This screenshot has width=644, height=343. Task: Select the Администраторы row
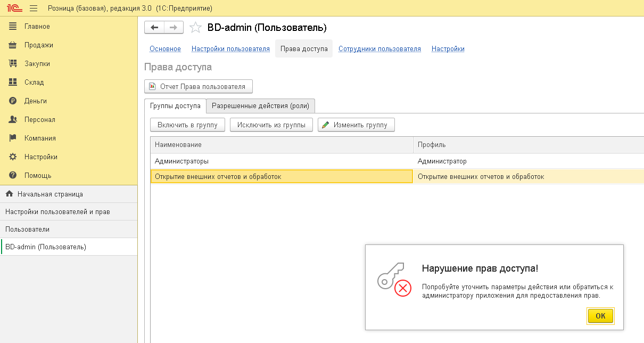click(x=181, y=161)
